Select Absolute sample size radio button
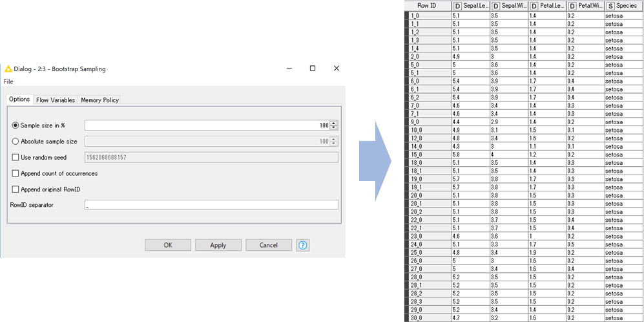 pyautogui.click(x=16, y=142)
